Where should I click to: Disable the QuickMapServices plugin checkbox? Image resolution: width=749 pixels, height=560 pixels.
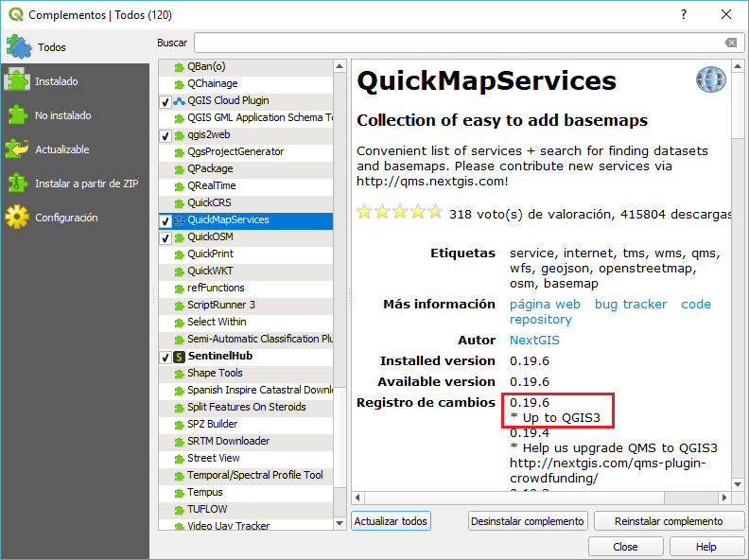[x=165, y=220]
